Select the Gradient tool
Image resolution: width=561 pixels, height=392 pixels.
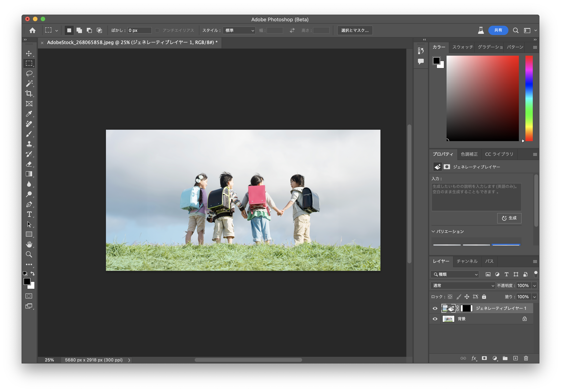(29, 174)
